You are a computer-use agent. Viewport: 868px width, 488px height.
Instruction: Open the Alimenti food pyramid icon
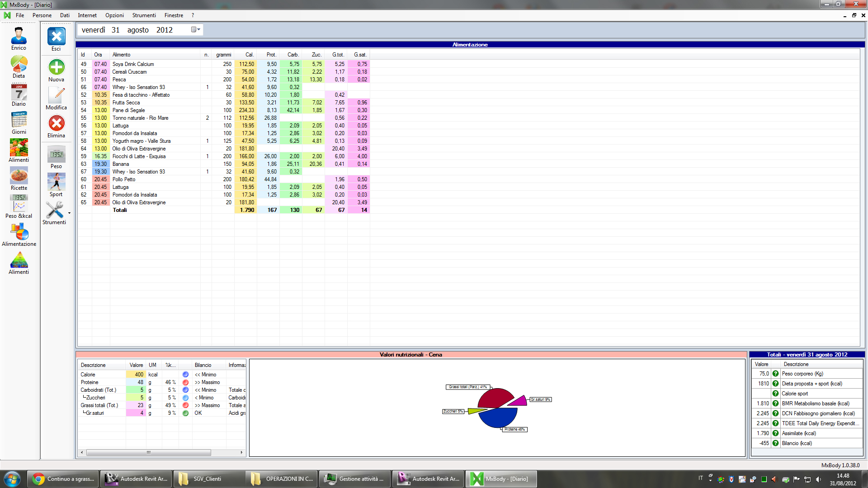point(19,260)
